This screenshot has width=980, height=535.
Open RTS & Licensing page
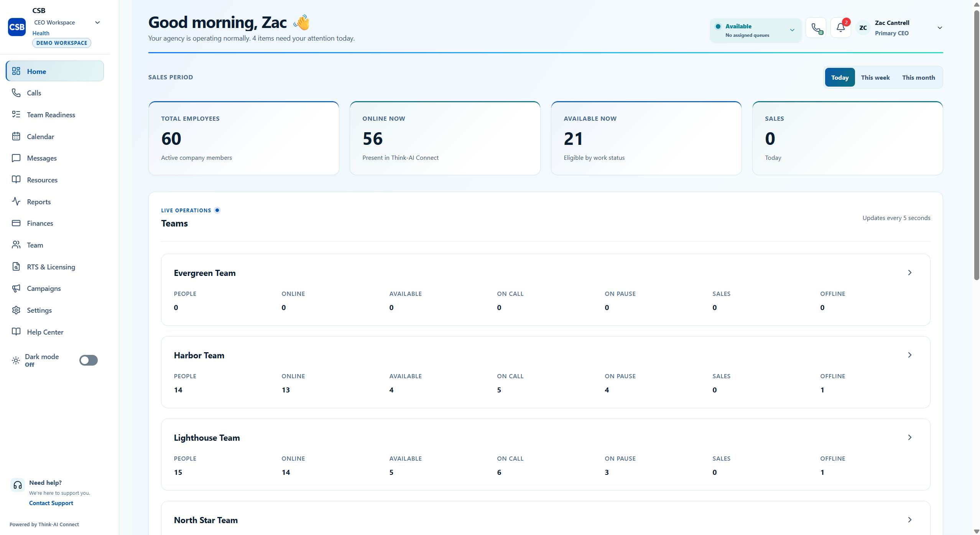pos(55,267)
